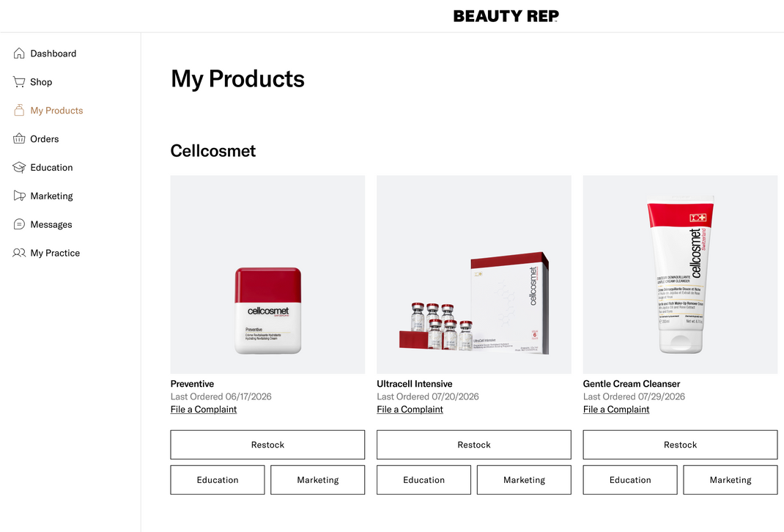This screenshot has height=532, width=784.
Task: Open Education for Ultracell Intensive
Action: click(424, 480)
